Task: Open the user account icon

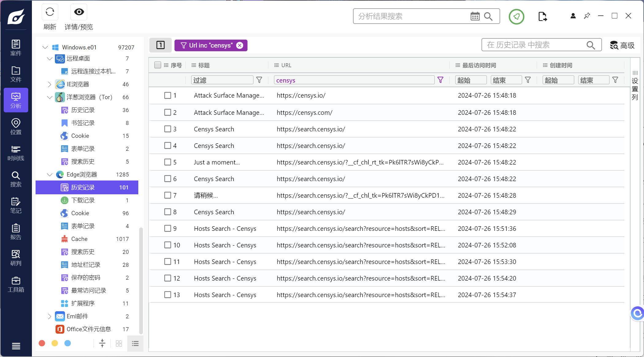Action: click(573, 16)
